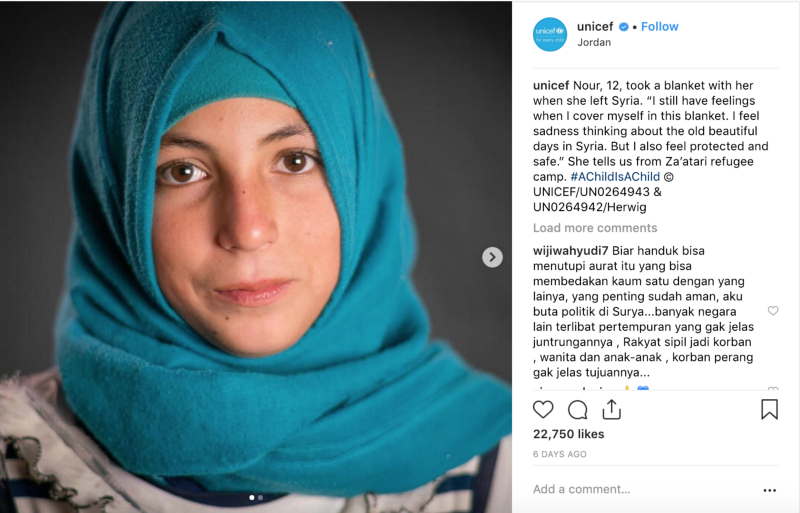
Task: Share the post via the upload arrow icon
Action: 611,409
